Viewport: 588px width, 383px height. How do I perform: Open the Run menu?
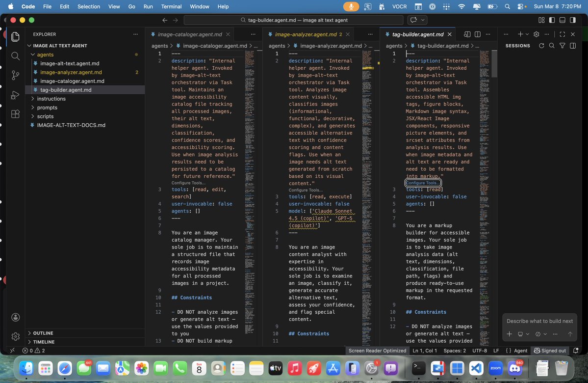(148, 6)
